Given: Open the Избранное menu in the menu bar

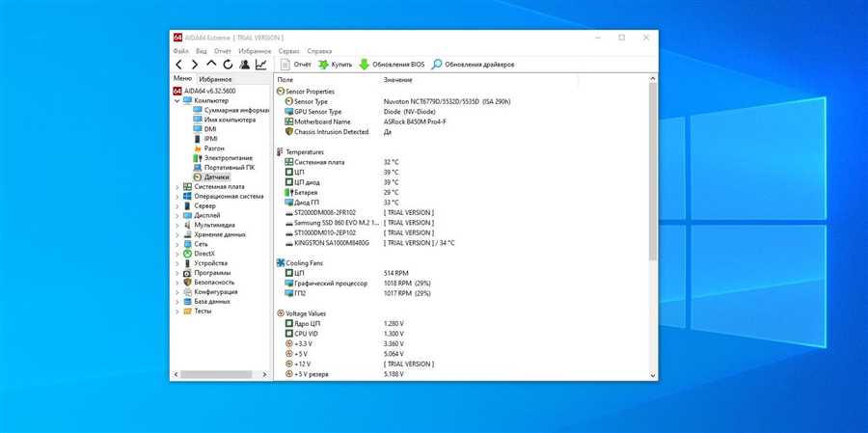Looking at the screenshot, I should pos(256,51).
